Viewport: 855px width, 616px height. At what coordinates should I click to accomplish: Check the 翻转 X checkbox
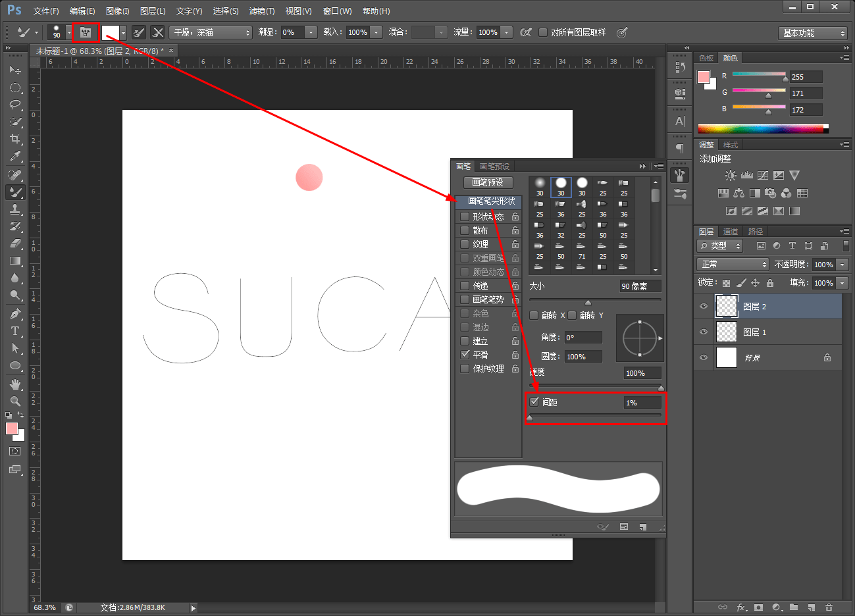click(x=534, y=315)
